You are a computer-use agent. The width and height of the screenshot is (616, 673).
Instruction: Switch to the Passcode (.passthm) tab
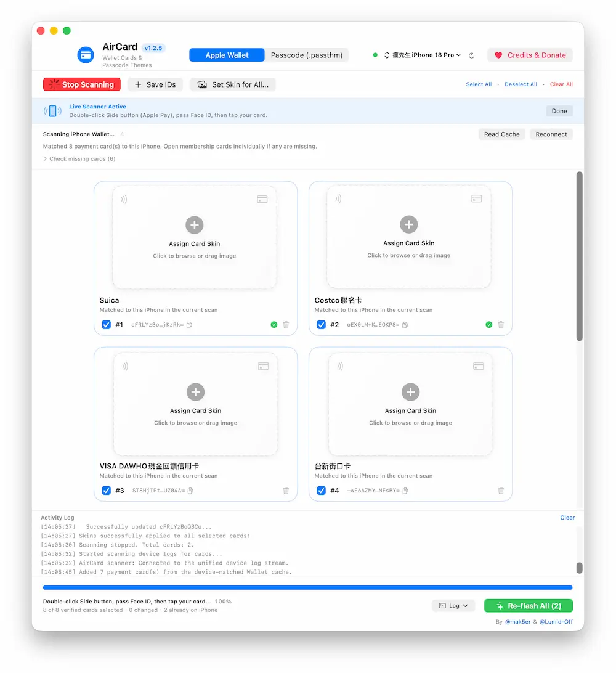click(x=307, y=55)
